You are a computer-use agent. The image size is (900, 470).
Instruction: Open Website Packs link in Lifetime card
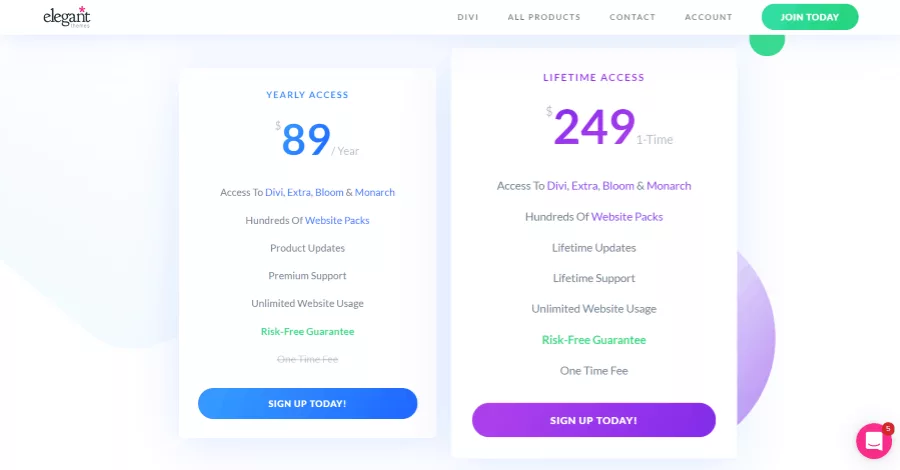pyautogui.click(x=627, y=217)
